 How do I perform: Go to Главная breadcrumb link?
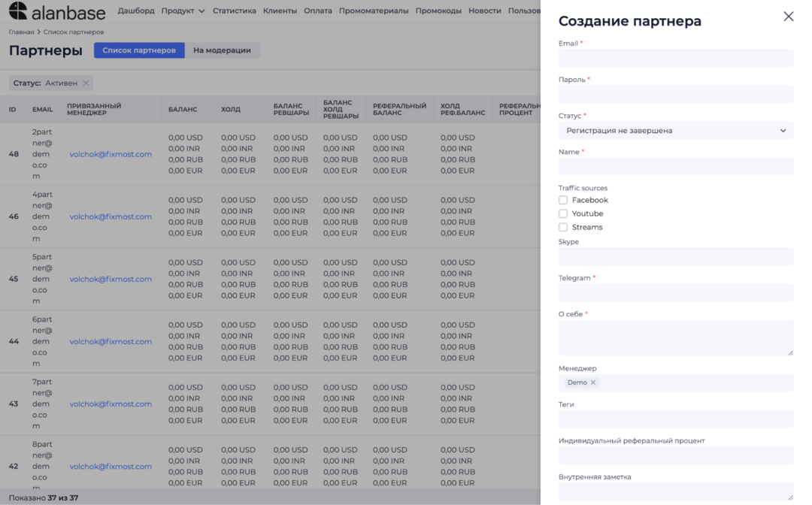click(x=21, y=32)
